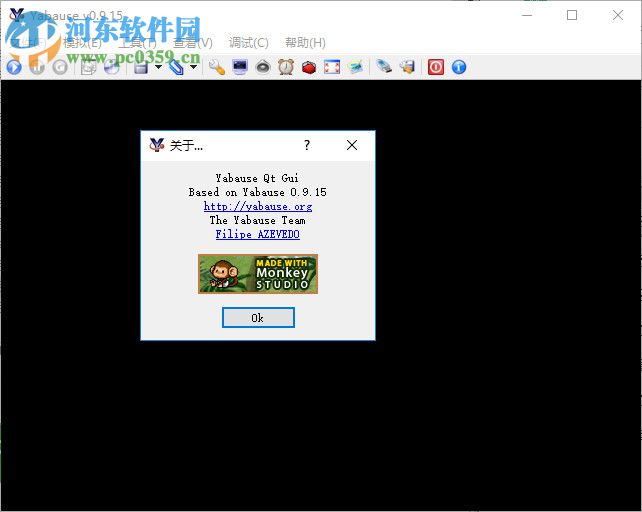The width and height of the screenshot is (642, 512).
Task: Click the folder with arrow toolbar icon
Action: (407, 67)
